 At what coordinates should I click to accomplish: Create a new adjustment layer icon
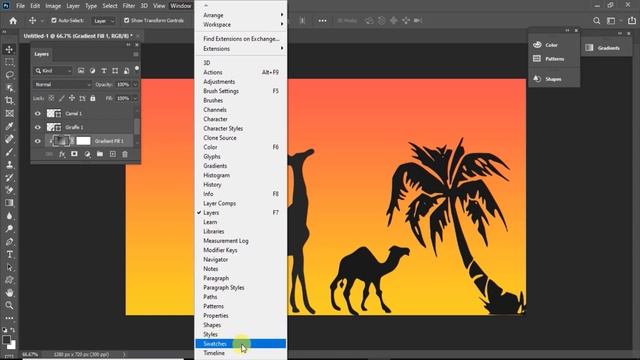87,154
